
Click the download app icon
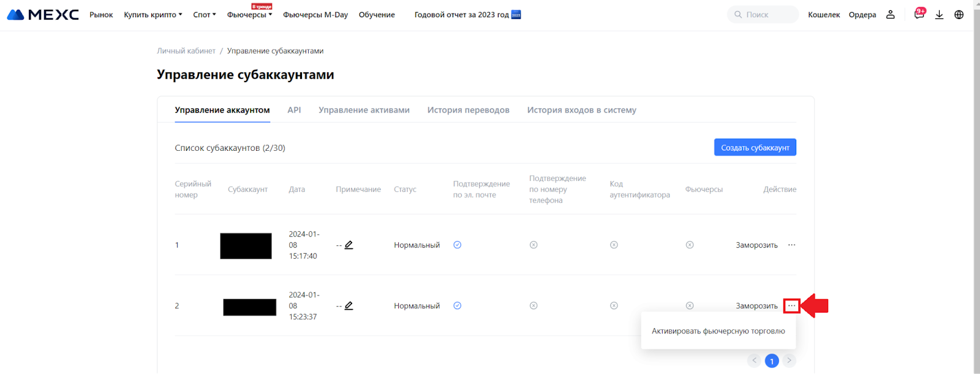[939, 15]
